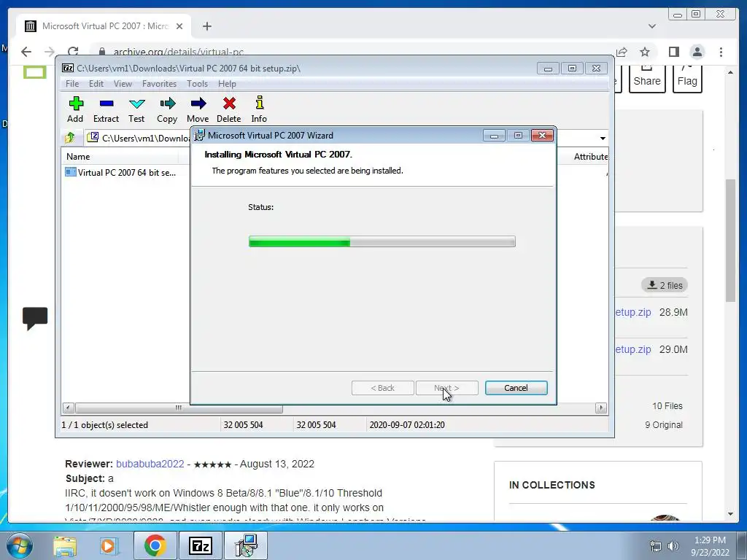Minimize the 7-Zip window

(x=548, y=69)
